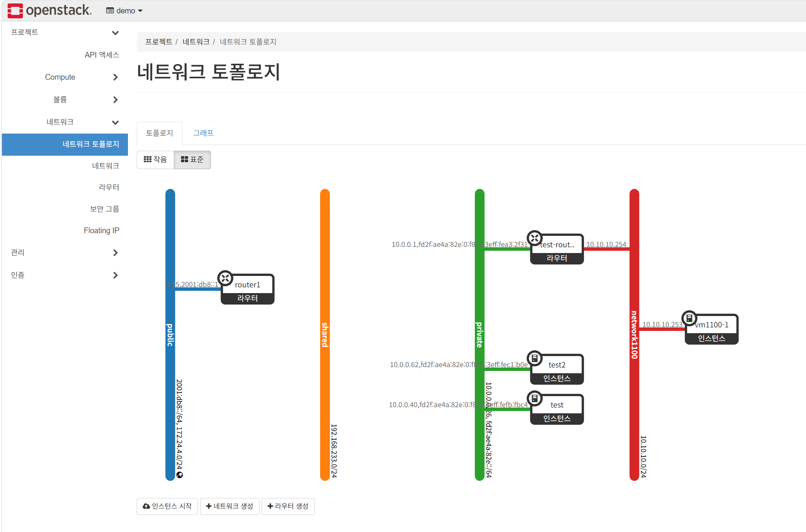This screenshot has height=532, width=806.
Task: Click the external network globe icon on public
Action: (x=180, y=475)
